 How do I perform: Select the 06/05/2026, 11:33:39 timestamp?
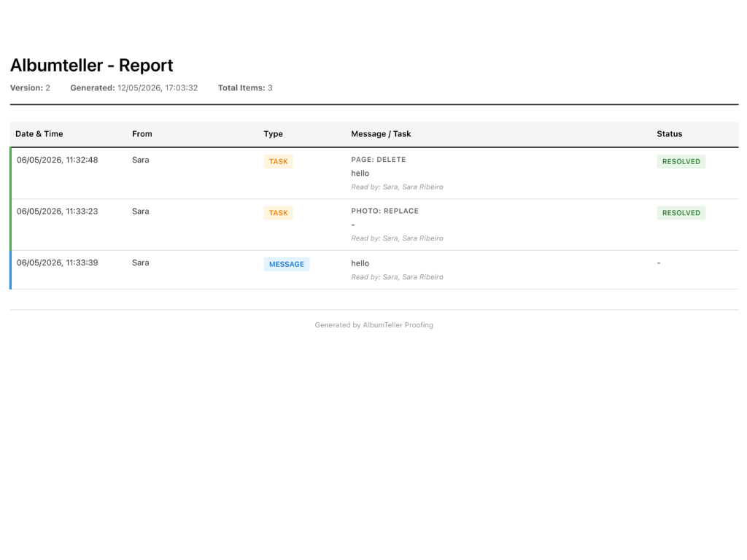point(57,262)
